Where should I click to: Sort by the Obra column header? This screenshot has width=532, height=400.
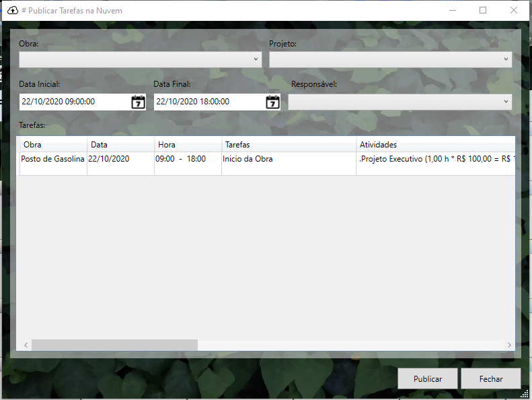[53, 145]
